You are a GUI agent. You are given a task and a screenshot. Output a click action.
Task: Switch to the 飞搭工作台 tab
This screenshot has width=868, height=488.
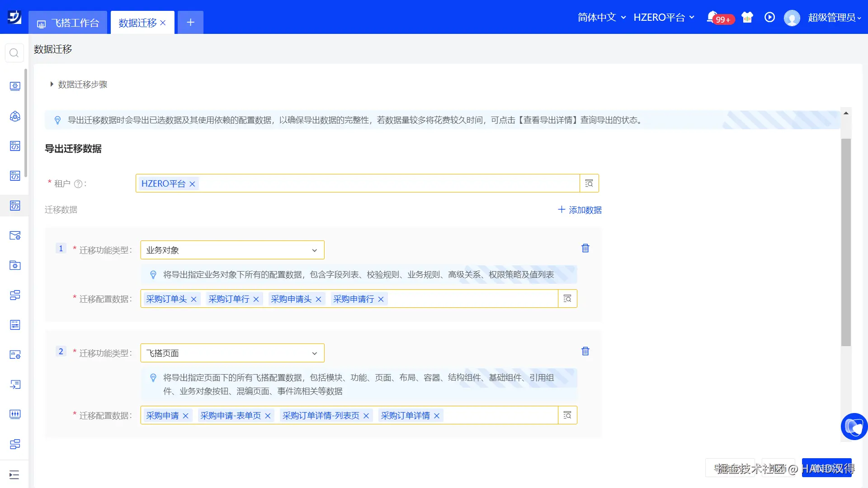[68, 23]
